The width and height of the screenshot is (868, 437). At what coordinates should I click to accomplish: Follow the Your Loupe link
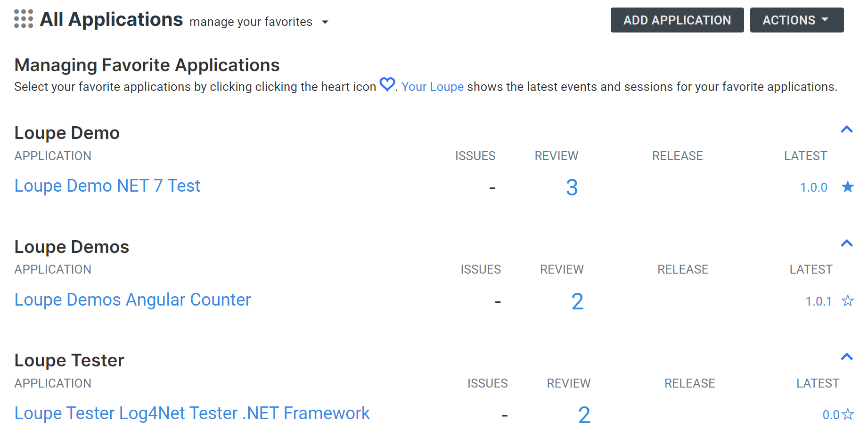coord(433,87)
